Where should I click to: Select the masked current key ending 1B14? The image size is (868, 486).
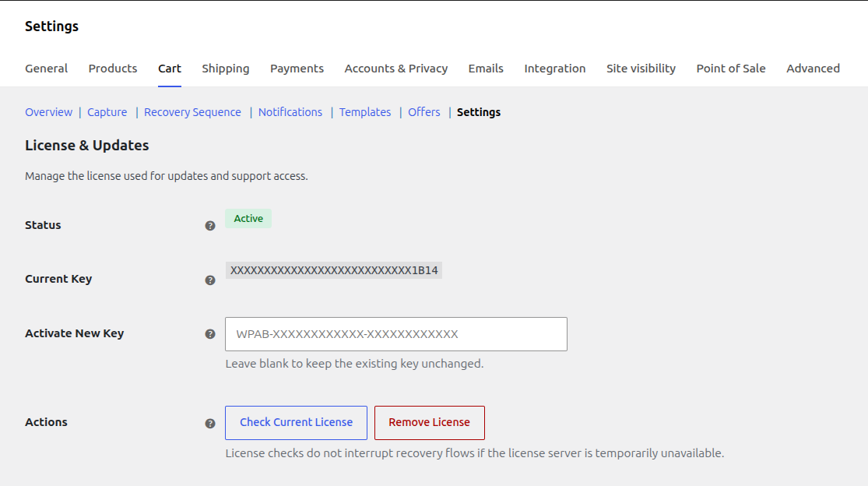point(334,270)
